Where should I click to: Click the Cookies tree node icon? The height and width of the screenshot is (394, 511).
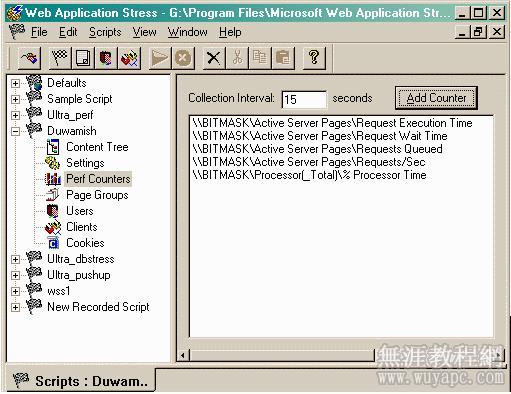[x=53, y=243]
